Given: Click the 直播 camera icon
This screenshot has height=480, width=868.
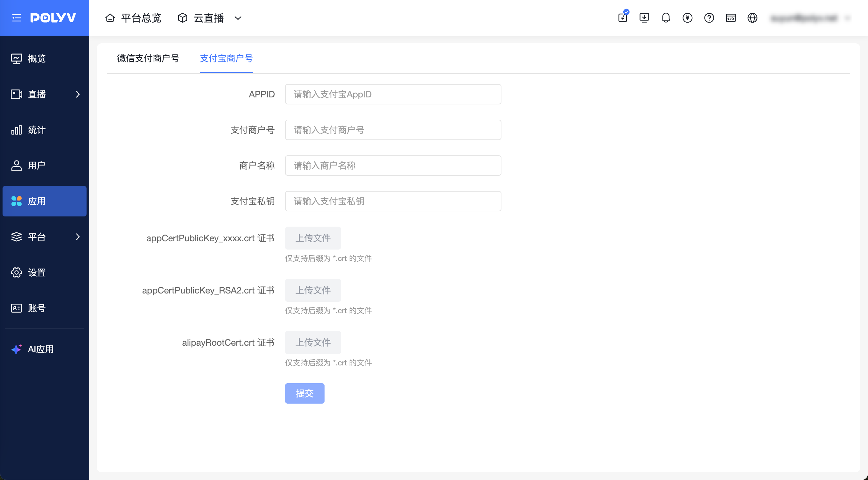Looking at the screenshot, I should pyautogui.click(x=17, y=95).
